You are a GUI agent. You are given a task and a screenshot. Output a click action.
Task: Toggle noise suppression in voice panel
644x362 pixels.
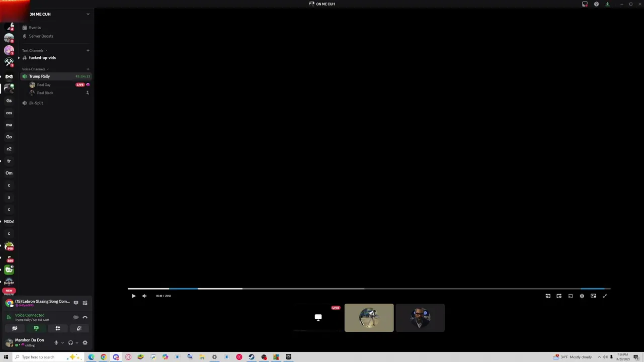point(76,317)
